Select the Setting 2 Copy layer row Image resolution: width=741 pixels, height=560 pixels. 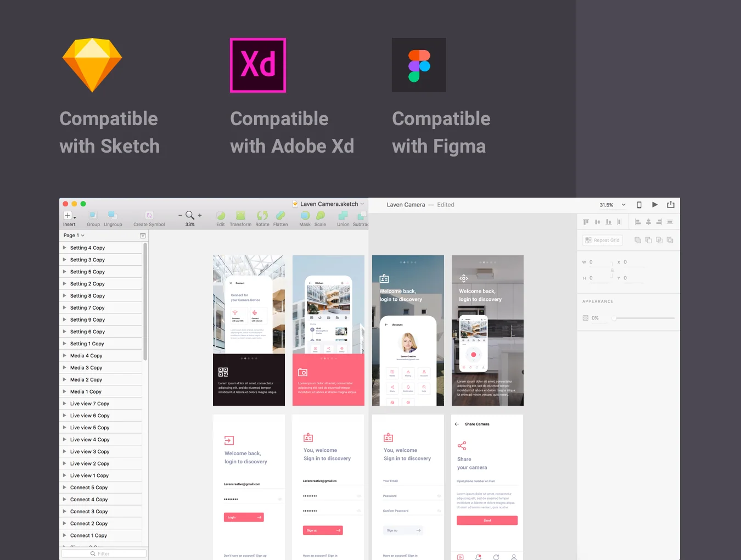(x=101, y=284)
